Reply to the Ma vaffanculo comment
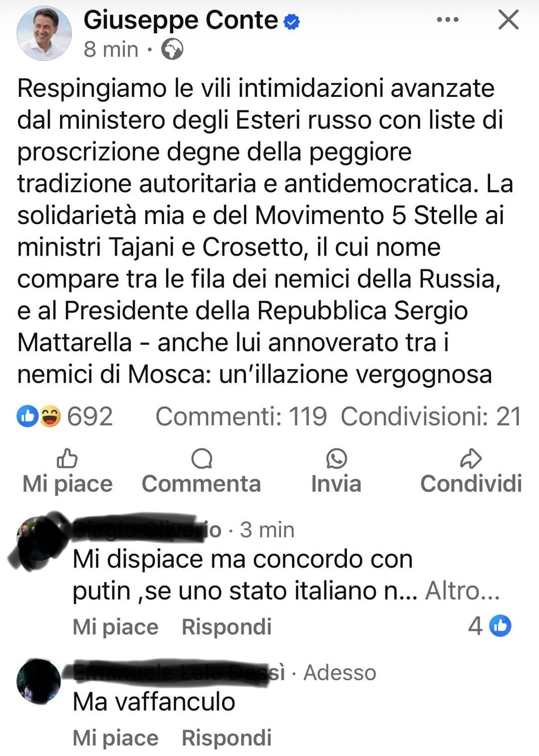Image resolution: width=539 pixels, height=756 pixels. tap(227, 738)
